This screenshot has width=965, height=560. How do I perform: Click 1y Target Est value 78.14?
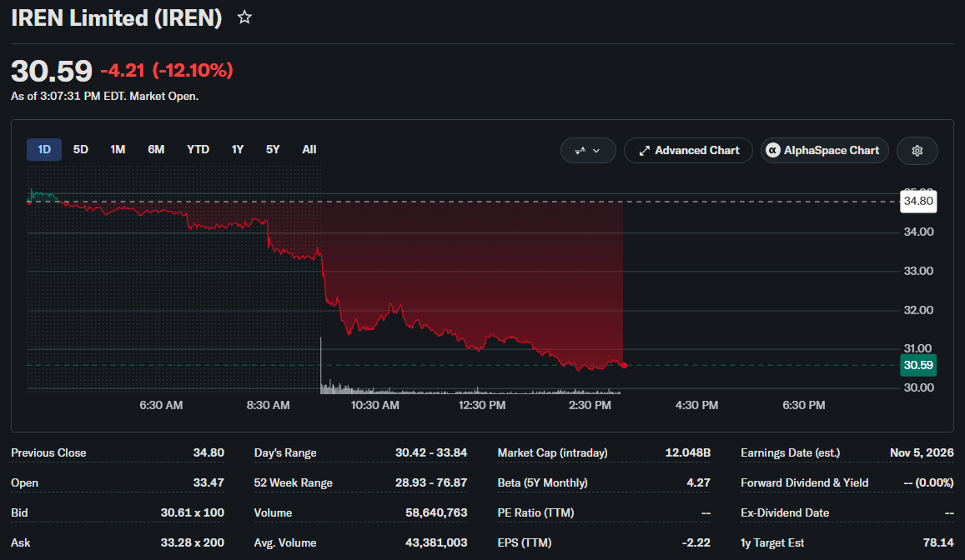click(938, 542)
